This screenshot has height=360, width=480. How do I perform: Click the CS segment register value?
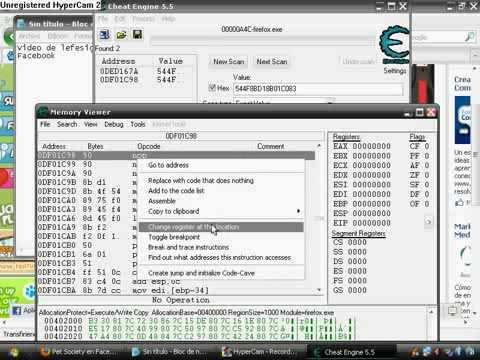click(x=357, y=242)
